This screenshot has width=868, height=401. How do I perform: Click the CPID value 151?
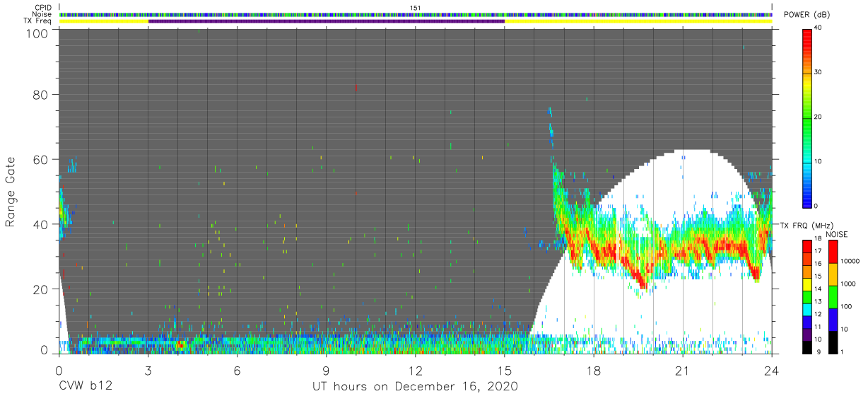coord(415,7)
